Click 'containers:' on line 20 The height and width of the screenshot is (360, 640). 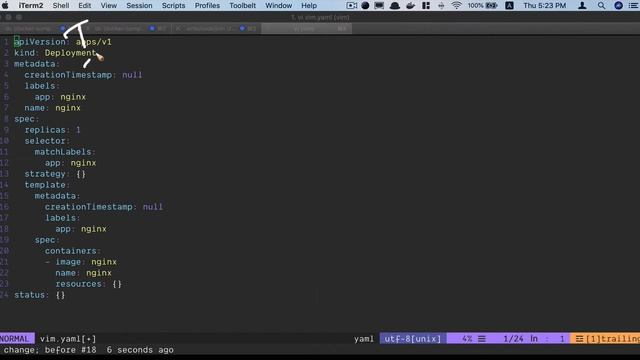(x=73, y=251)
